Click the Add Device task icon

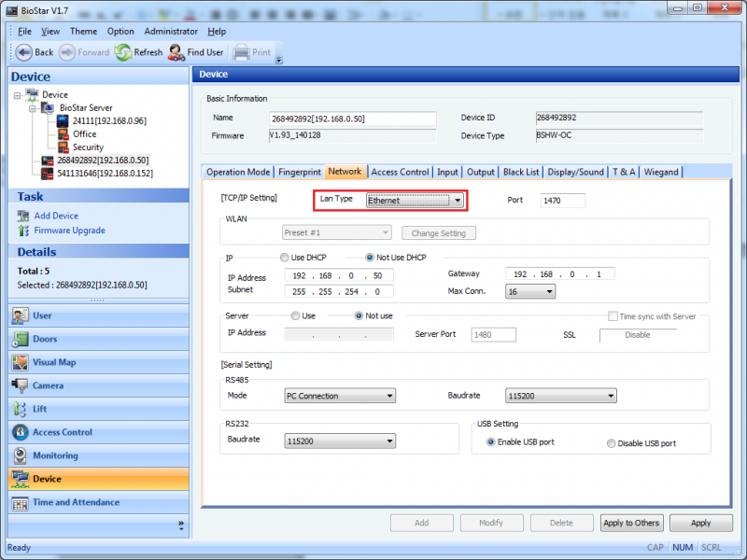(x=23, y=216)
